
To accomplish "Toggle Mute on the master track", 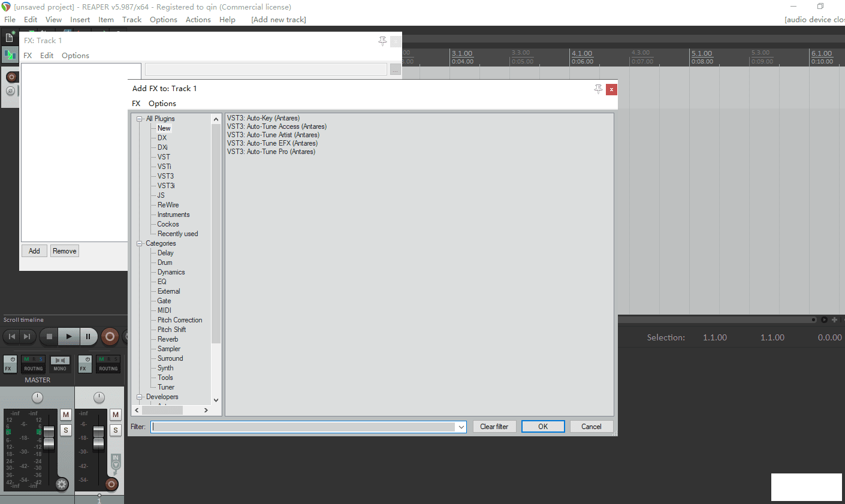I will (66, 415).
